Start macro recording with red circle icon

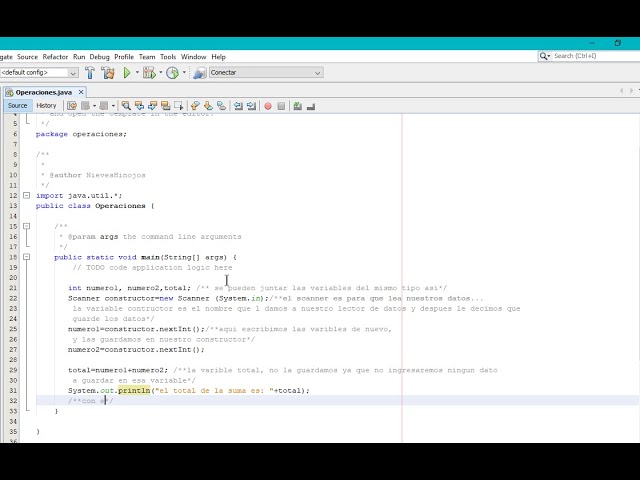tap(267, 106)
